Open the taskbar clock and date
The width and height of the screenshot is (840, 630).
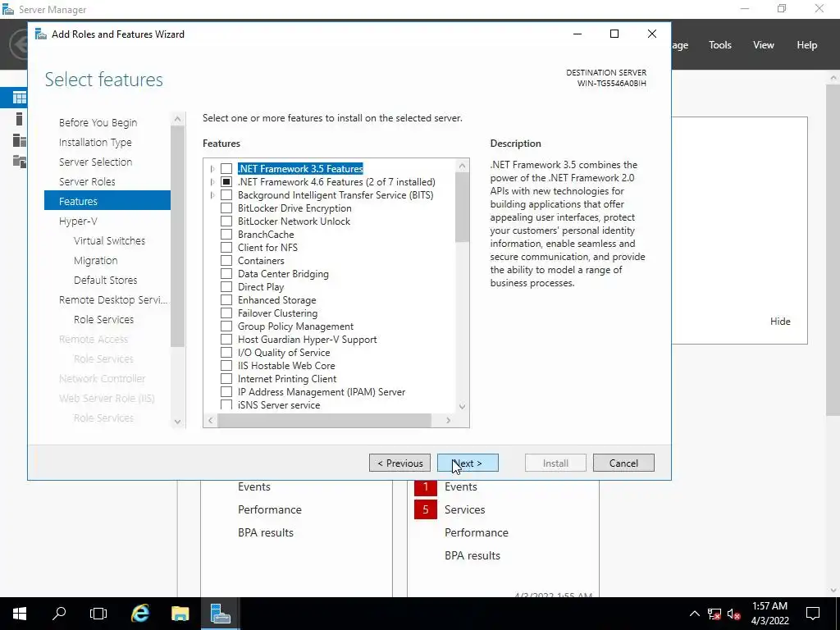point(769,614)
